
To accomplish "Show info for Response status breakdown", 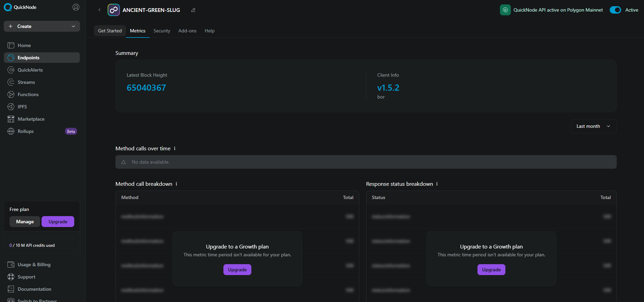I will tap(437, 184).
